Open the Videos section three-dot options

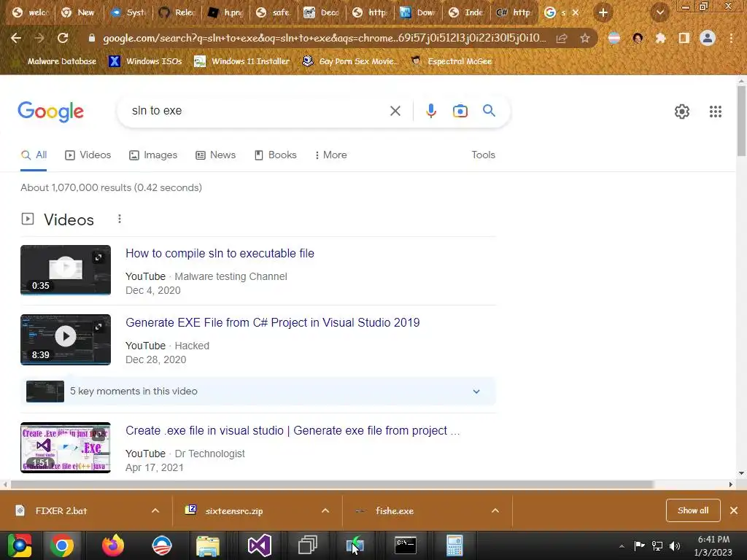pos(120,219)
